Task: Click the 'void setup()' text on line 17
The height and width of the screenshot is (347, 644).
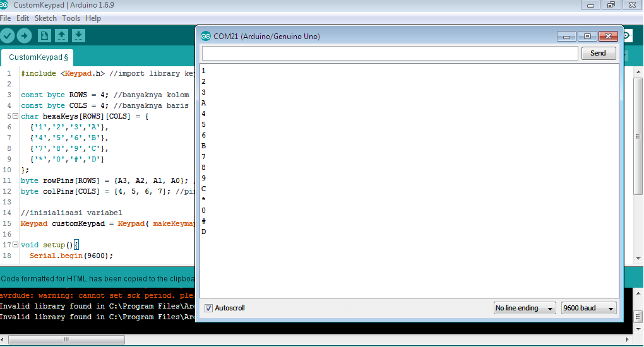Action: [x=47, y=245]
